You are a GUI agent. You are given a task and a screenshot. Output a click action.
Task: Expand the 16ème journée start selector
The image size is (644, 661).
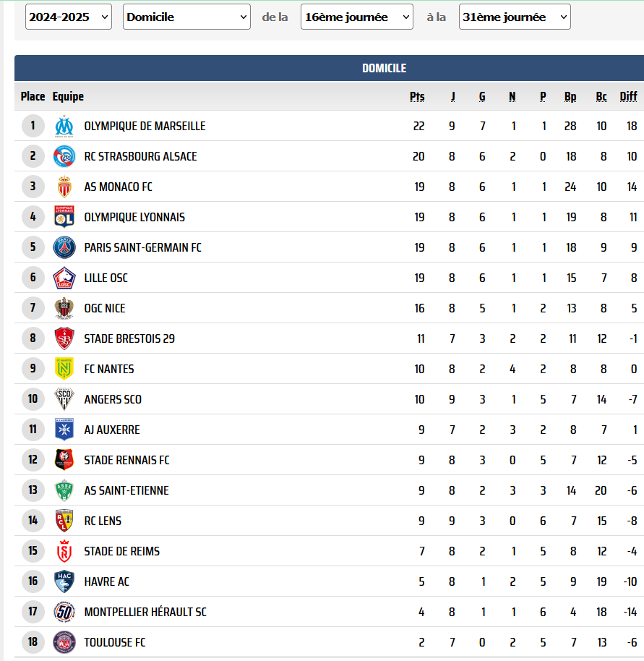click(x=357, y=17)
